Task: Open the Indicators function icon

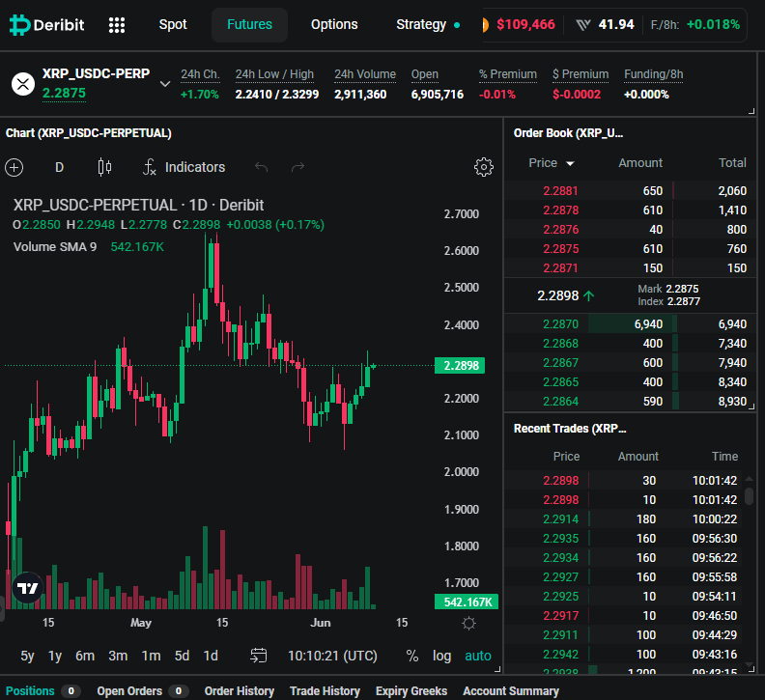Action: tap(150, 167)
